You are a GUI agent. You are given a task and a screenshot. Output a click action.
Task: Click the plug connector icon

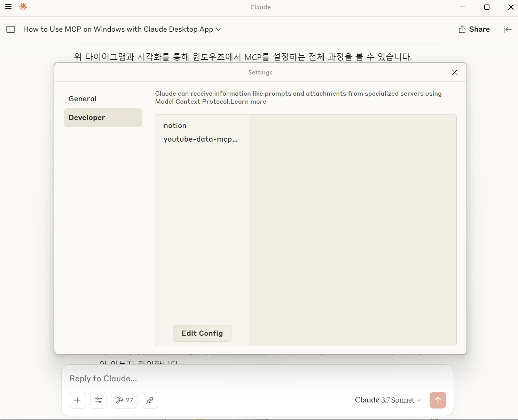150,400
